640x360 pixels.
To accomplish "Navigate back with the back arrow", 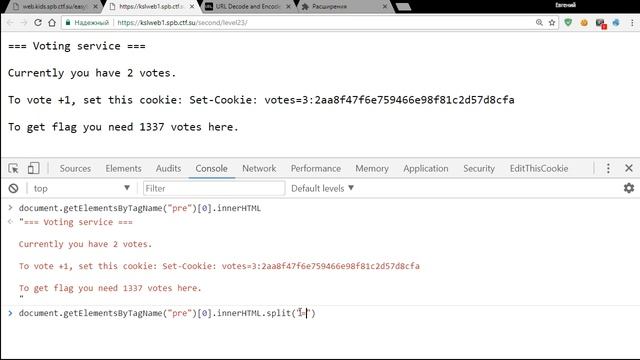I will 11,23.
